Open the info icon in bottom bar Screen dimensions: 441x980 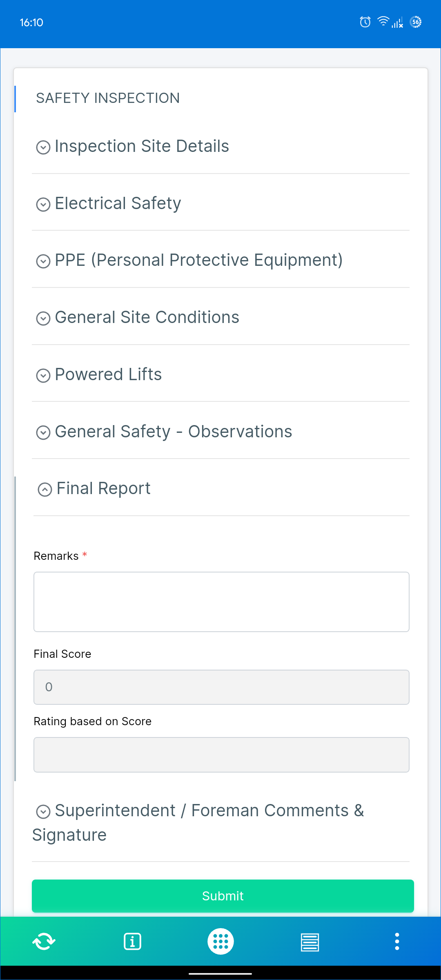pyautogui.click(x=132, y=942)
